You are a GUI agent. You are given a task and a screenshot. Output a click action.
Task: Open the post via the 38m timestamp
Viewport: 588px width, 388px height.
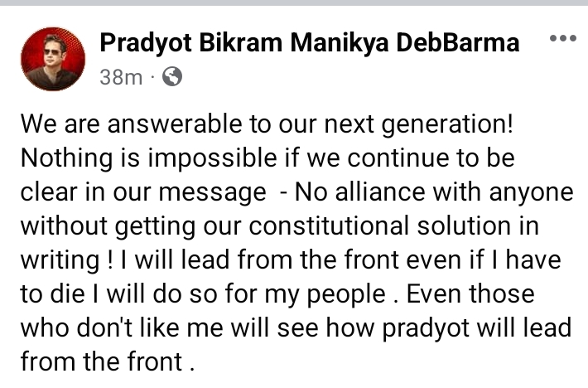coord(121,77)
